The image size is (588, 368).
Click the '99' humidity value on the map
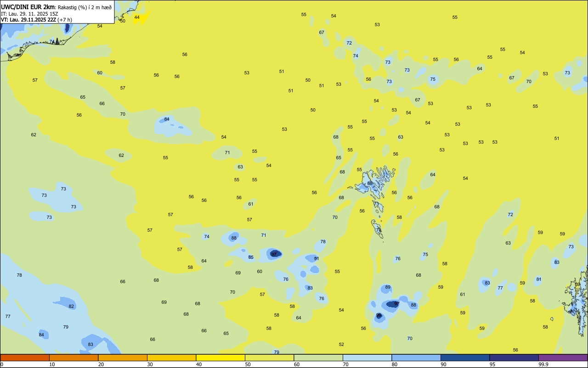click(x=379, y=315)
